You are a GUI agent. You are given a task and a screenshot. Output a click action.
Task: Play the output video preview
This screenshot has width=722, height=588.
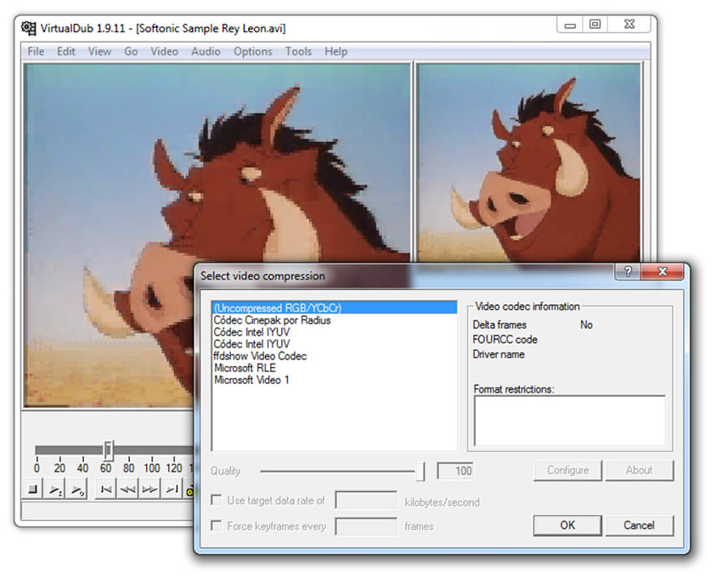pos(79,489)
